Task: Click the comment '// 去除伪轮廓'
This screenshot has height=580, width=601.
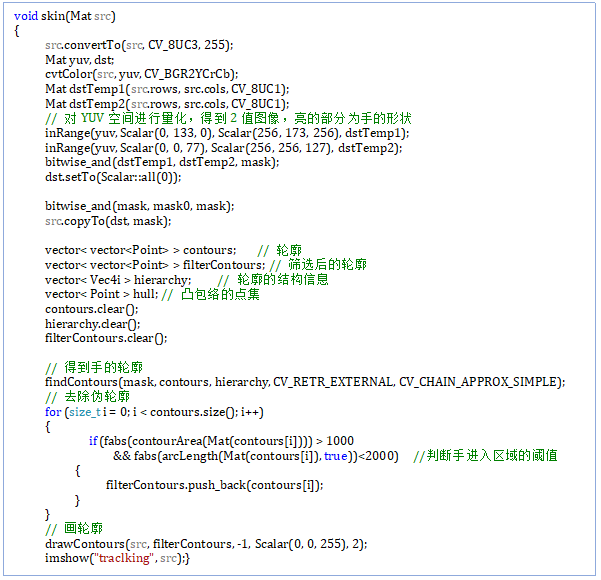Action: [x=87, y=397]
